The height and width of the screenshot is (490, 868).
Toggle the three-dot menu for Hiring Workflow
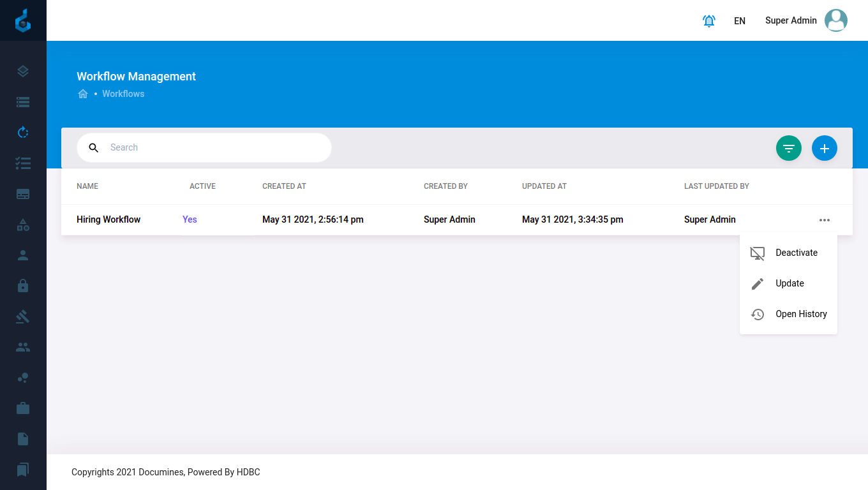[x=825, y=220]
